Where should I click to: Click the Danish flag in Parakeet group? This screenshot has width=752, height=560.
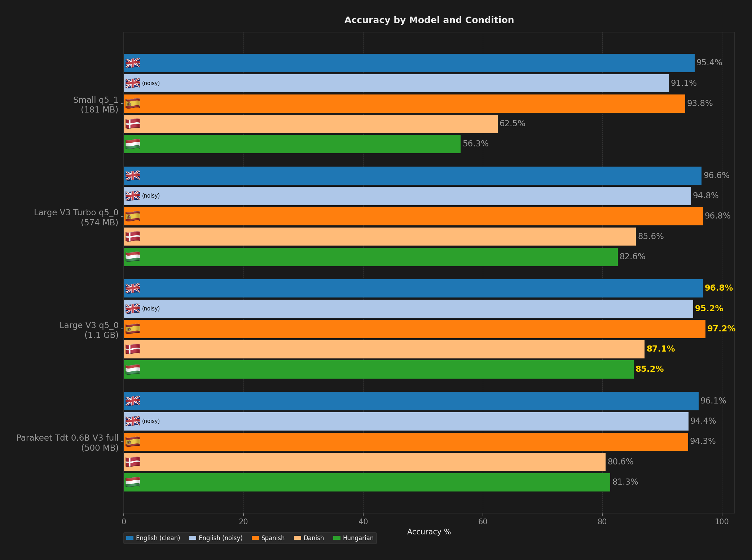[133, 462]
